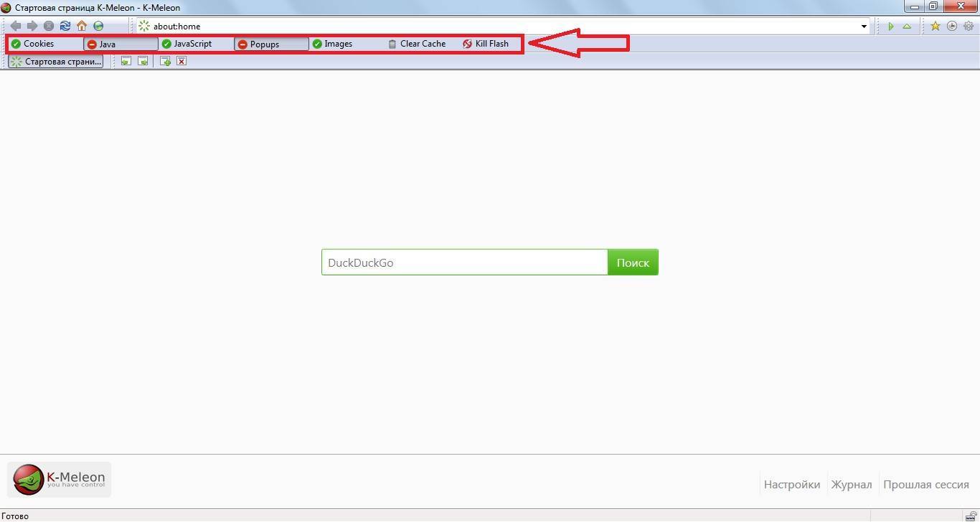Toggle Popups blocking button
Image resolution: width=980 pixels, height=522 pixels.
pyautogui.click(x=271, y=44)
